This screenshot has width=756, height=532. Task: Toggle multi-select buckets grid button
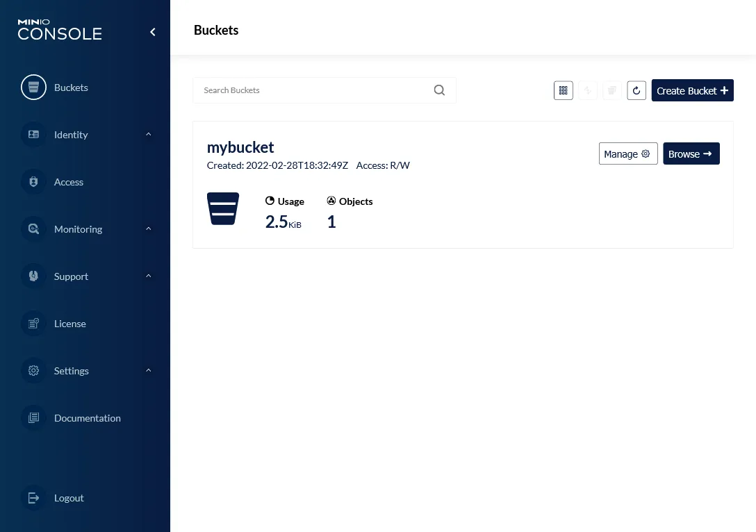coord(564,90)
